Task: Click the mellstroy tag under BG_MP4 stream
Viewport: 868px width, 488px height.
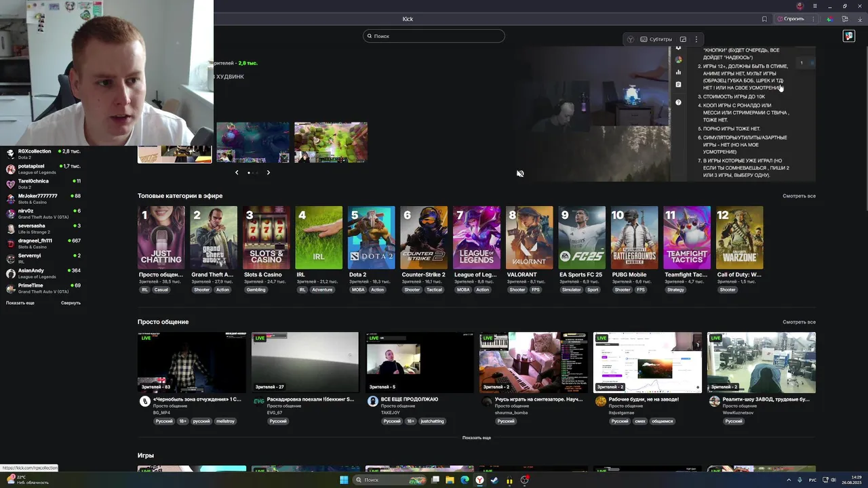Action: 225,421
